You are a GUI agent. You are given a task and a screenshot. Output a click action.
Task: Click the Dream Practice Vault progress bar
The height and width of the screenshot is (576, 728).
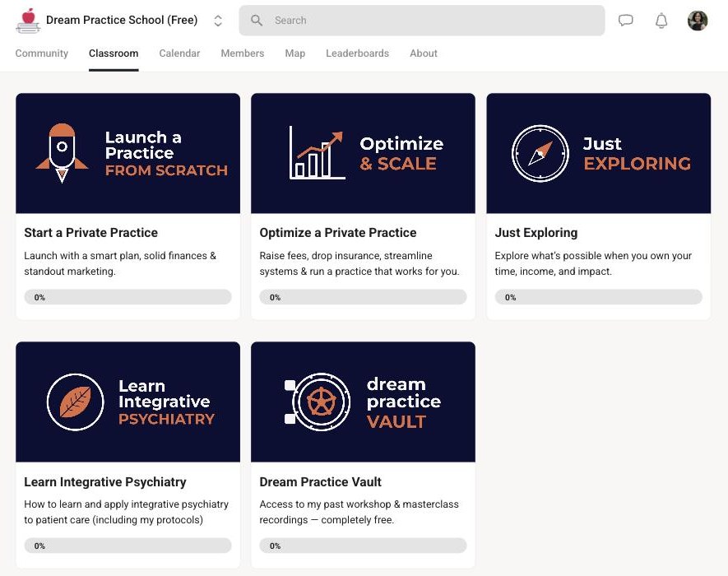pos(363,546)
